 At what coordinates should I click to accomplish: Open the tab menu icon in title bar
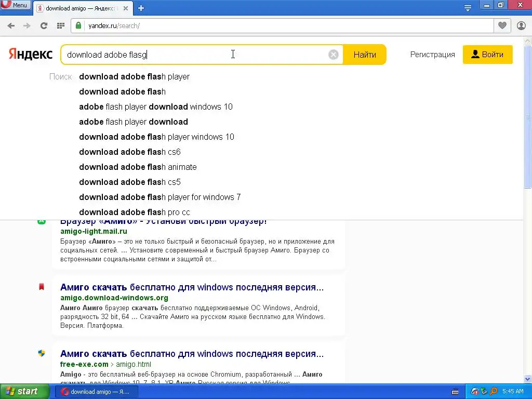[x=468, y=8]
